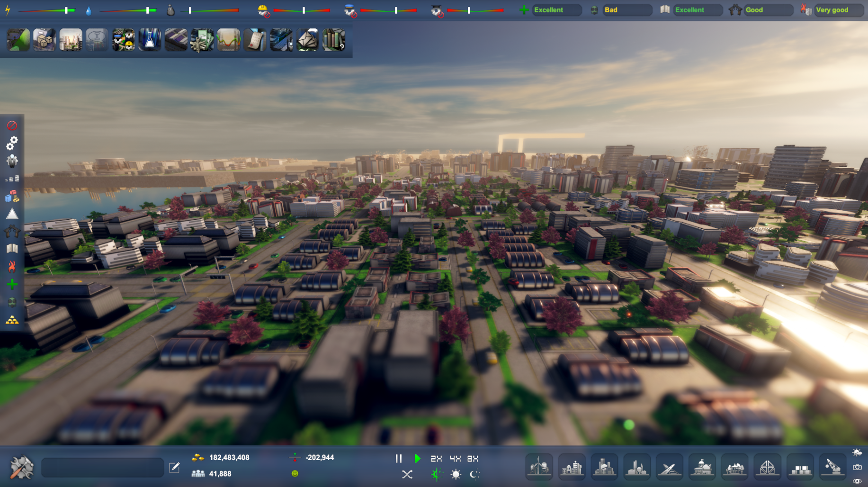Show the gold bars wealth overlay
Image resolution: width=868 pixels, height=487 pixels.
12,320
